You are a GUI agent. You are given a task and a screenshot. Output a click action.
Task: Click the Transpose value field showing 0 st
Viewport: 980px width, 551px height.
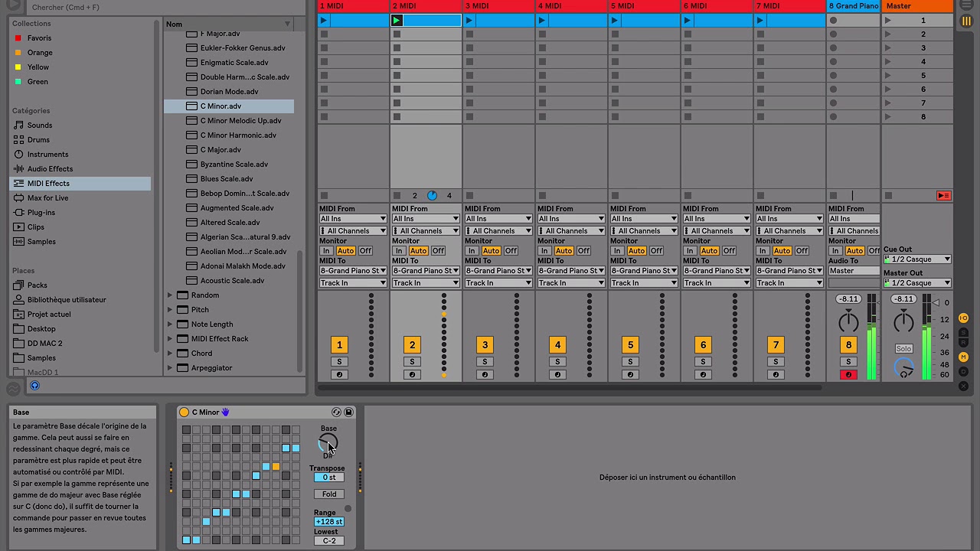click(329, 477)
